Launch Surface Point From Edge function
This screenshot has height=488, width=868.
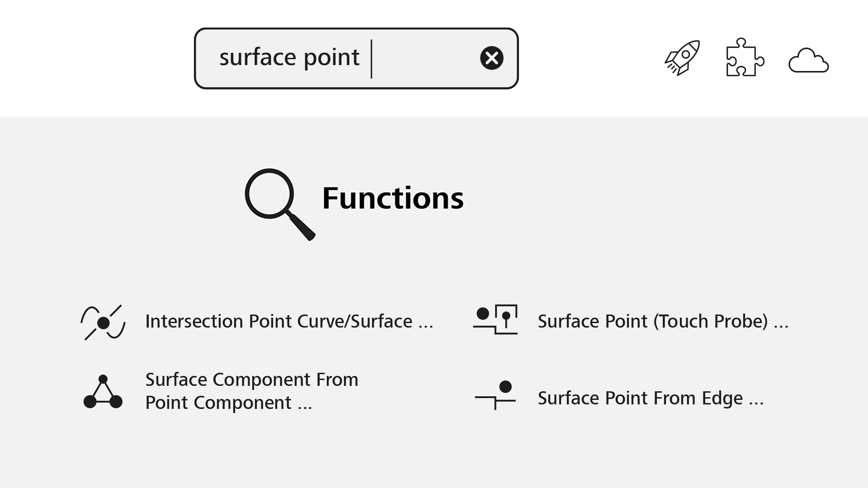point(640,398)
